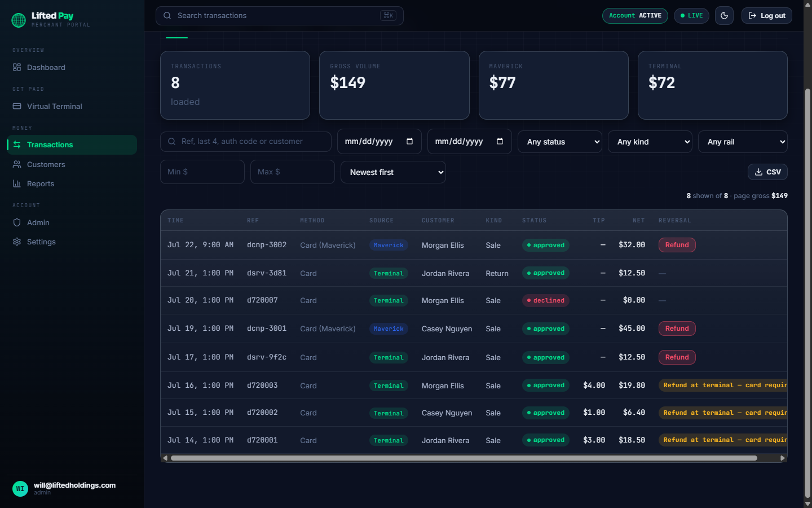
Task: Focus the Search transactions field
Action: [x=279, y=16]
